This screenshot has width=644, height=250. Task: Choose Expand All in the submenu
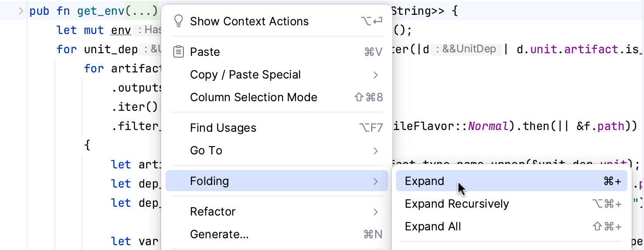click(x=433, y=226)
